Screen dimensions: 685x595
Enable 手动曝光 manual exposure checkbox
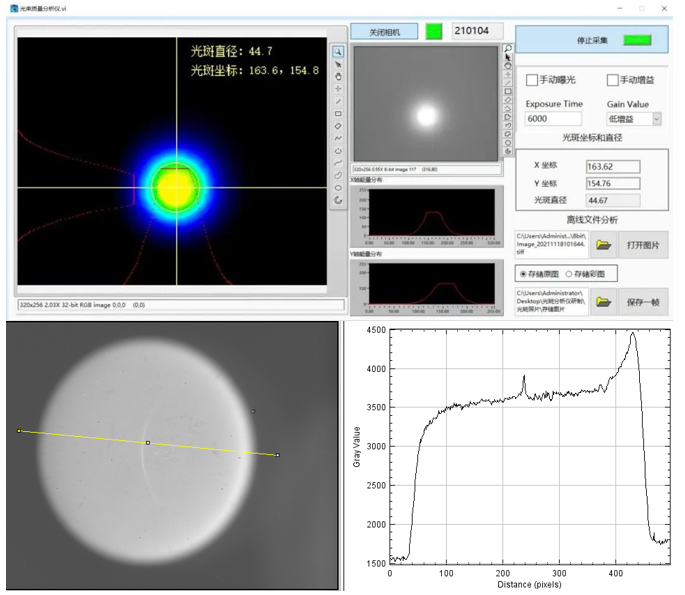point(532,80)
